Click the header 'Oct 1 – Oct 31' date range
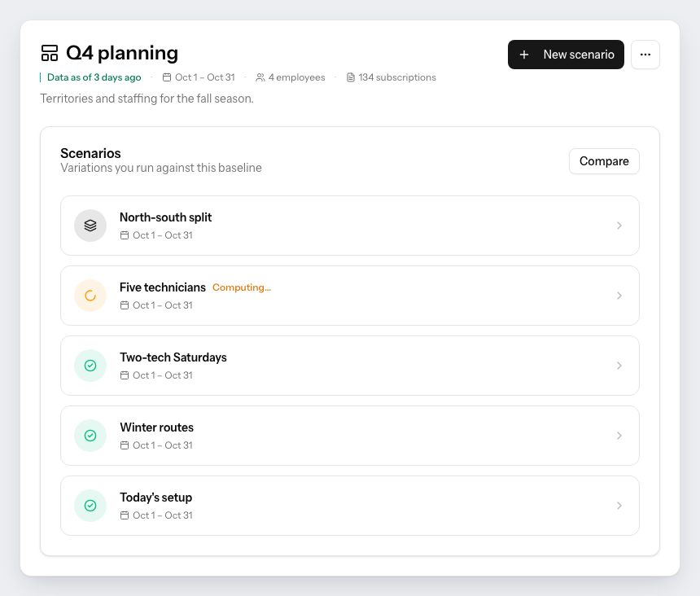Viewport: 700px width, 596px height. point(205,77)
